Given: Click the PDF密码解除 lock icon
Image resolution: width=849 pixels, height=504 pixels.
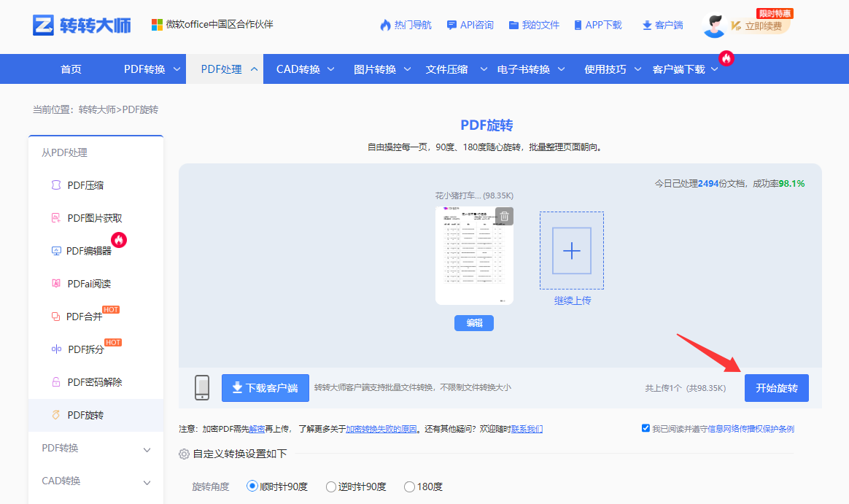Looking at the screenshot, I should point(55,382).
